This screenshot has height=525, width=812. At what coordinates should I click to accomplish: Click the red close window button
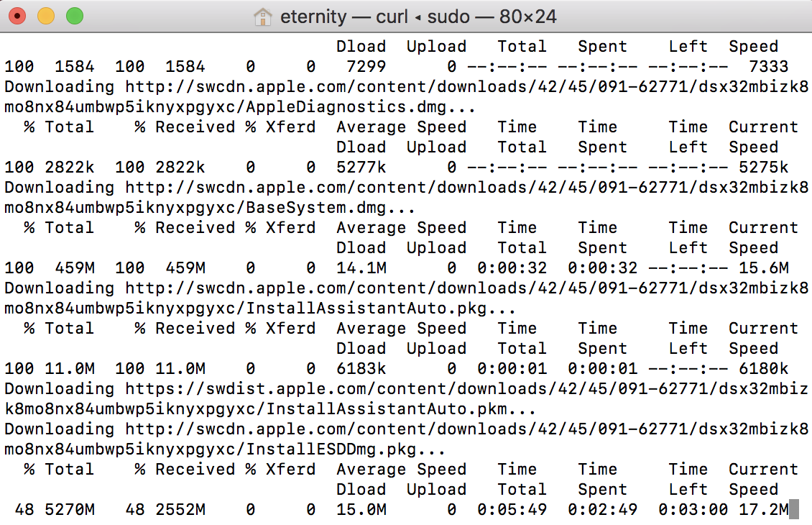click(17, 16)
